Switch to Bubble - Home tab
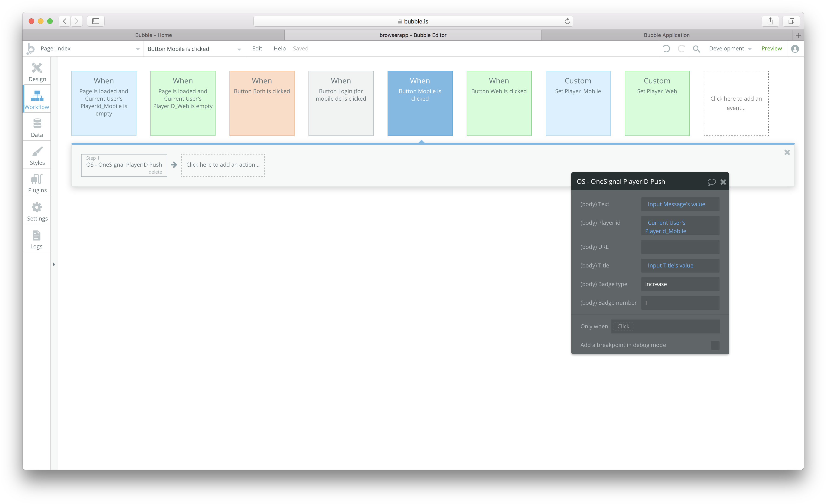The width and height of the screenshot is (826, 504). point(153,35)
